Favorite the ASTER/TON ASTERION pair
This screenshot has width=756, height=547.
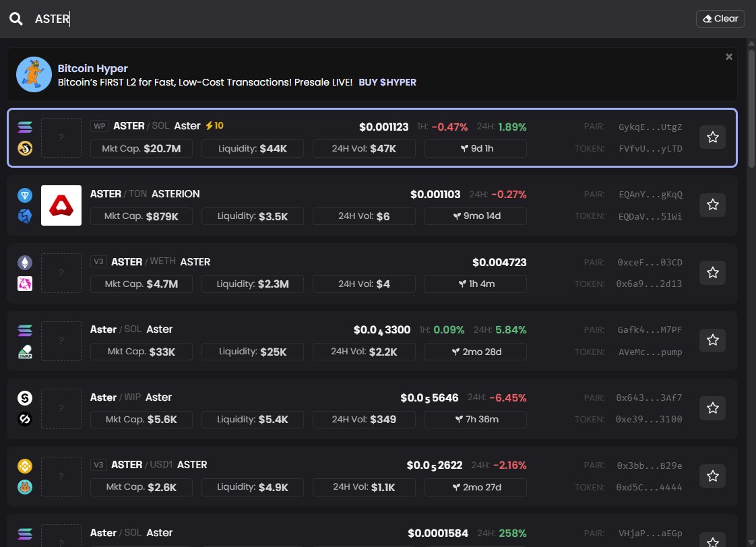coord(713,205)
